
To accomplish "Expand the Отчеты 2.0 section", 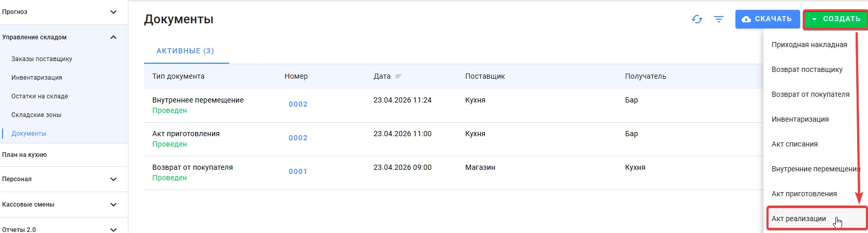I will (x=113, y=229).
